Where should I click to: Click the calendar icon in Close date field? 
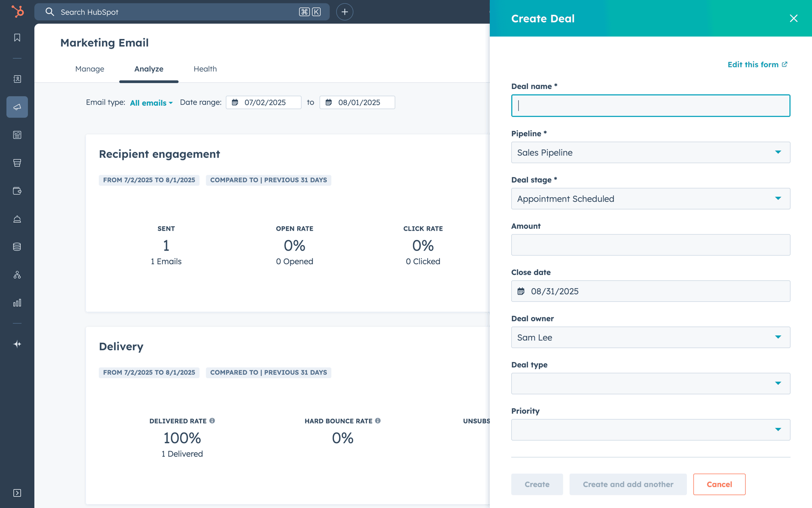(521, 291)
